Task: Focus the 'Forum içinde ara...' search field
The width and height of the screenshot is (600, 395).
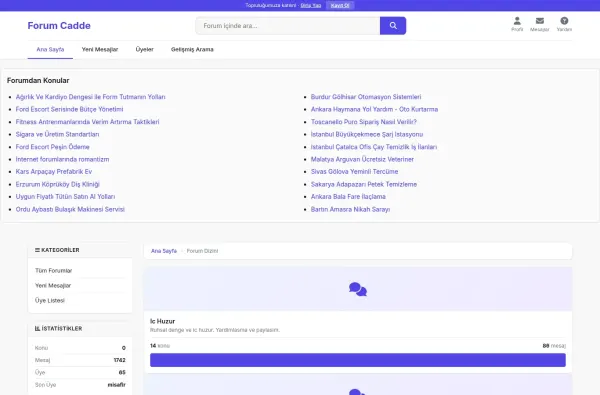Action: (288, 26)
